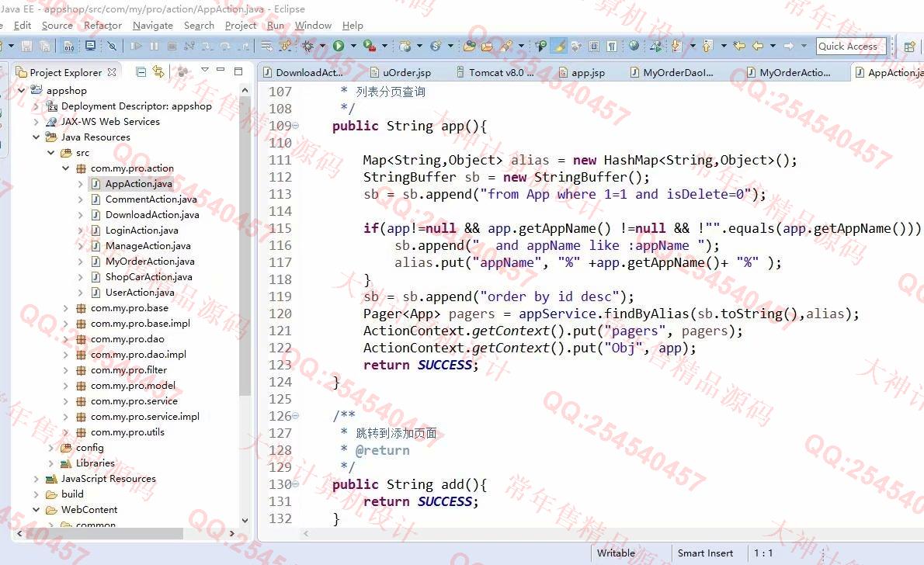Click Smart Insert in the status bar

point(705,553)
